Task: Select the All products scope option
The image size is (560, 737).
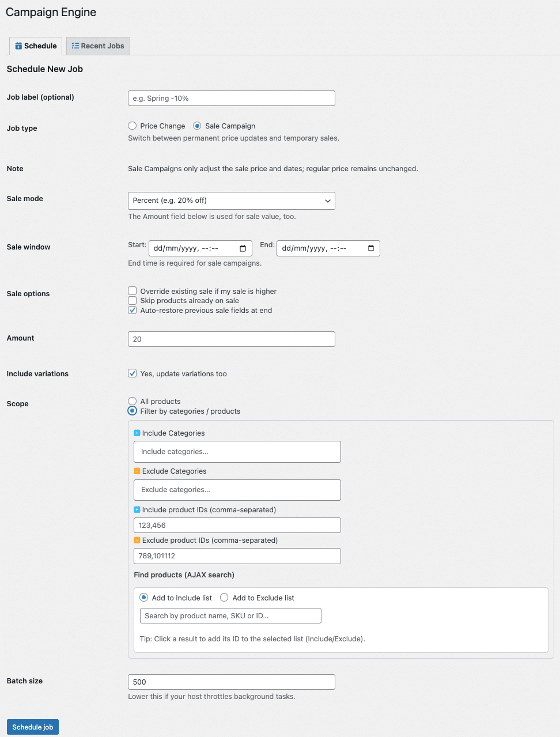Action: coord(133,401)
